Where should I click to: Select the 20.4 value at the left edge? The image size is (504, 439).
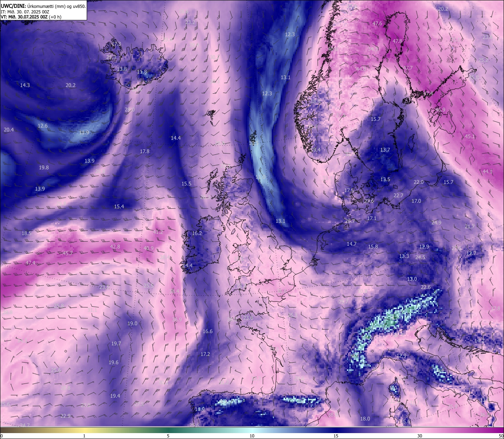tap(9, 130)
